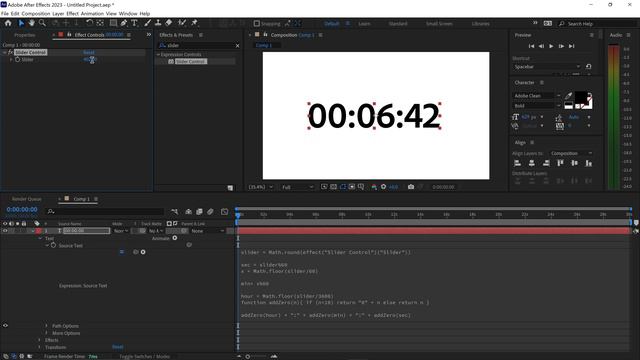Click the snapshot camera icon below viewer
Screen dimensions: 640x360
[411, 187]
